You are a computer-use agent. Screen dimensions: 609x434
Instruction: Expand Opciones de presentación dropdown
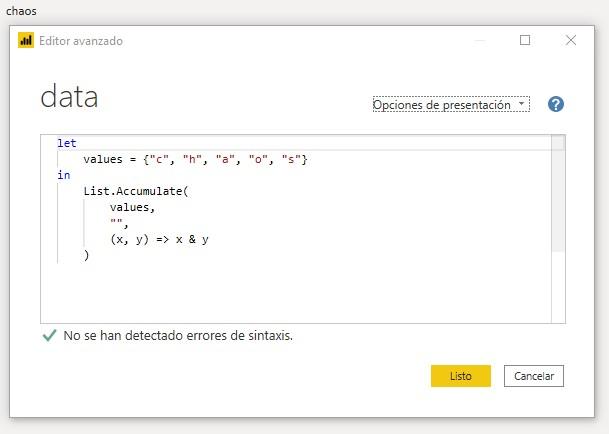(x=450, y=104)
